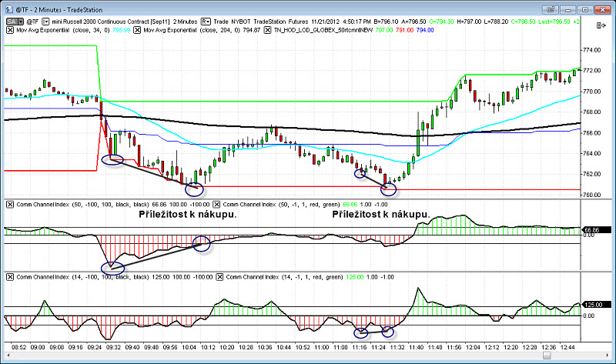Viewport: 616px width, 364px height.
Task: Open the R dropdown before Trade
Action: coord(206,22)
